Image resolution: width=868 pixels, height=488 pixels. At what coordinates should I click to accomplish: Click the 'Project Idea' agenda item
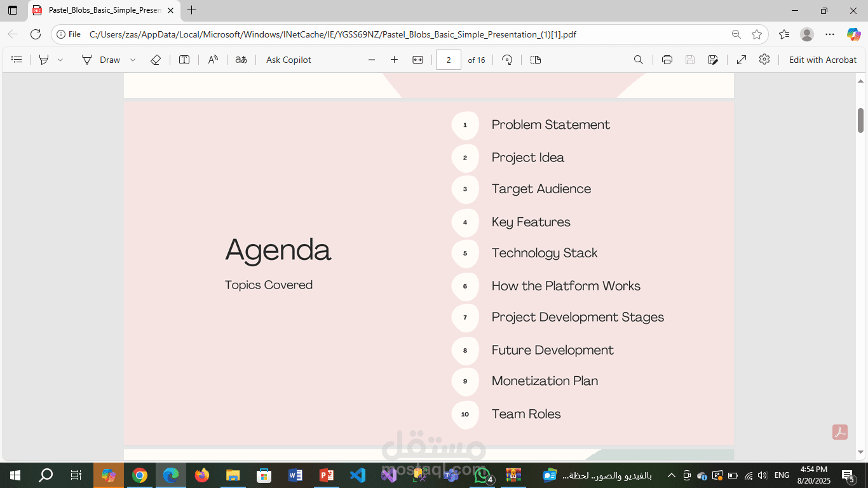tap(527, 158)
